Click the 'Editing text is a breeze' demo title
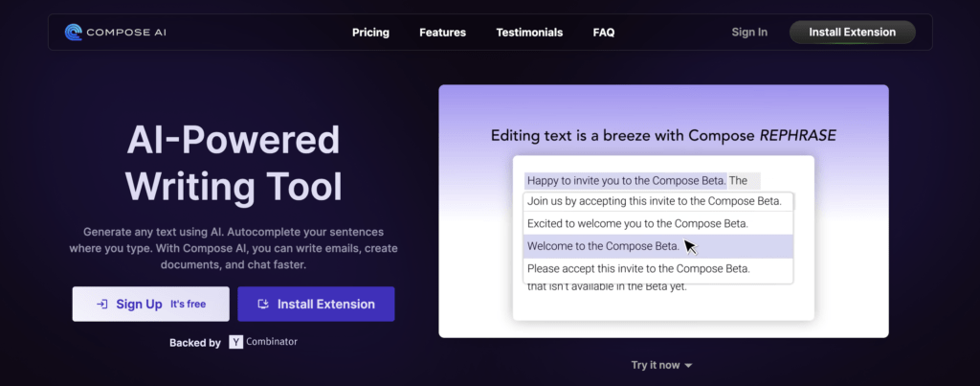The width and height of the screenshot is (980, 386). (x=663, y=135)
